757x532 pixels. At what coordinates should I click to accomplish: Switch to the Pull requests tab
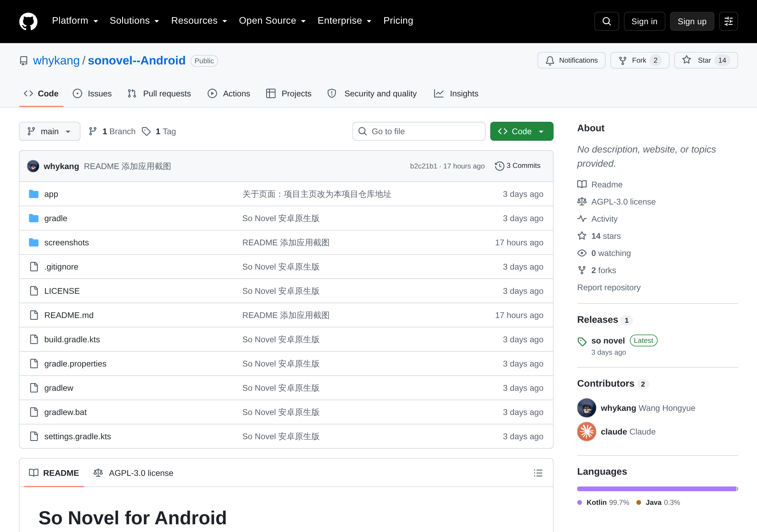(x=159, y=94)
